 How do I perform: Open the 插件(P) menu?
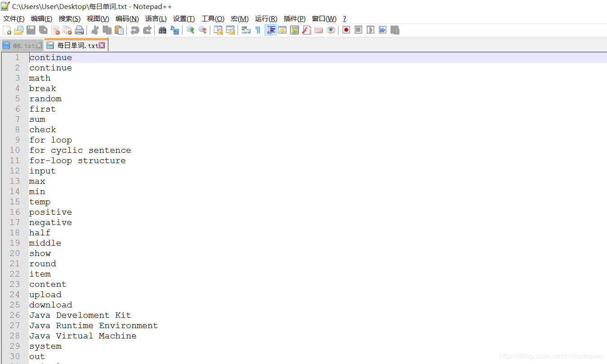point(295,18)
